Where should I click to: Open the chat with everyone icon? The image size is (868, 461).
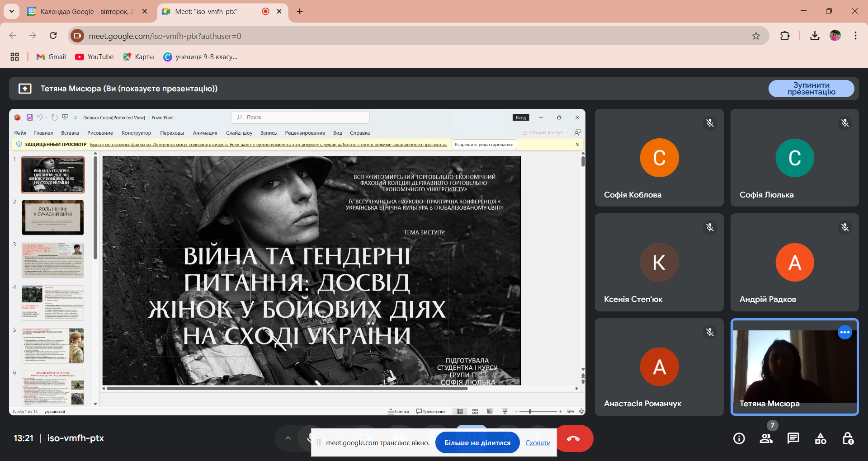pos(793,438)
